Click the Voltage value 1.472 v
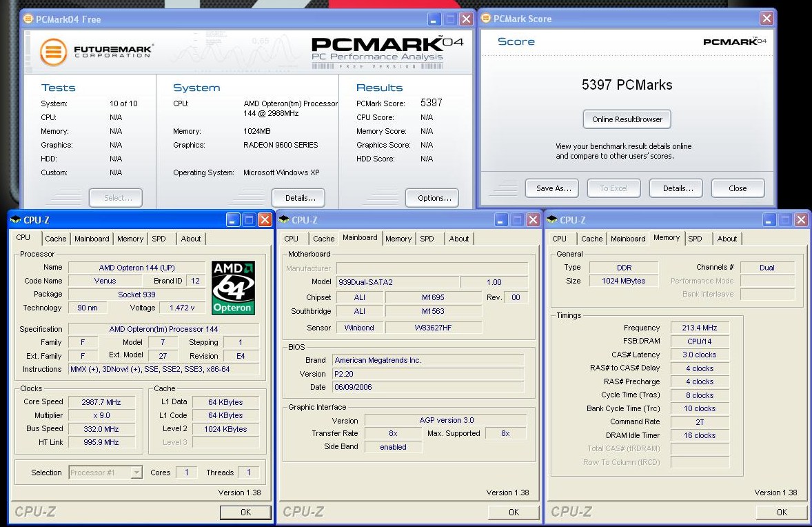 [182, 308]
